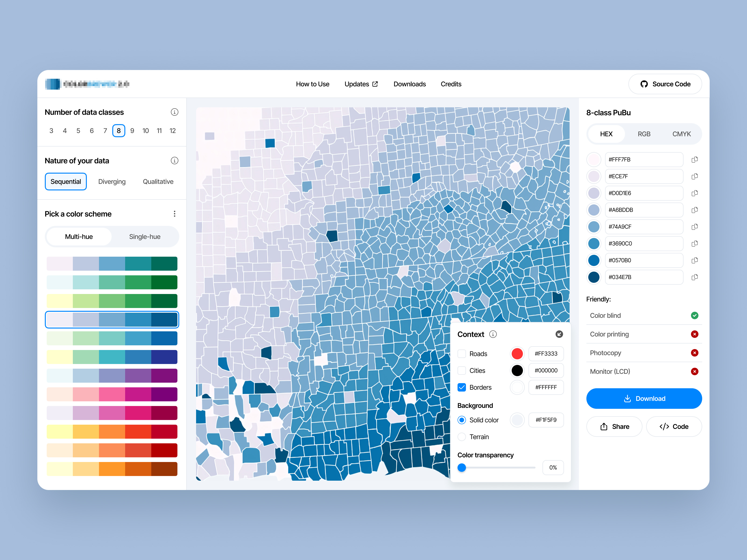Open the info tooltip beside Context
747x560 pixels.
coord(493,334)
